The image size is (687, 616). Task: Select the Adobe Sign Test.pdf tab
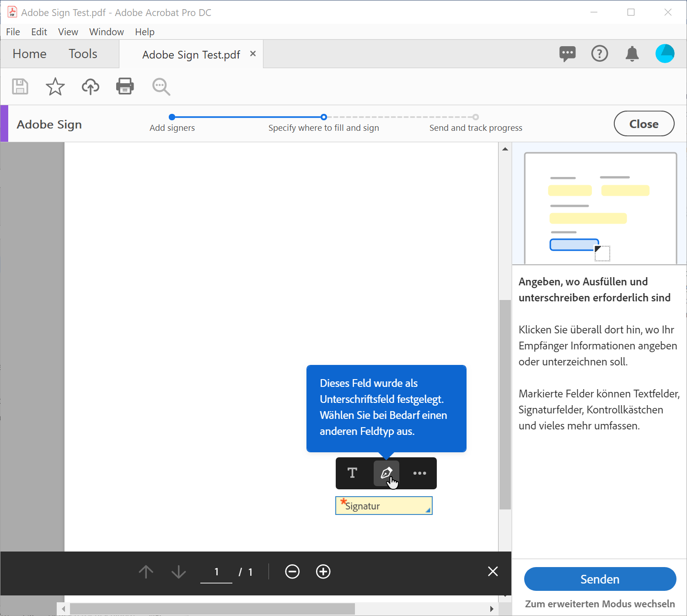point(191,55)
